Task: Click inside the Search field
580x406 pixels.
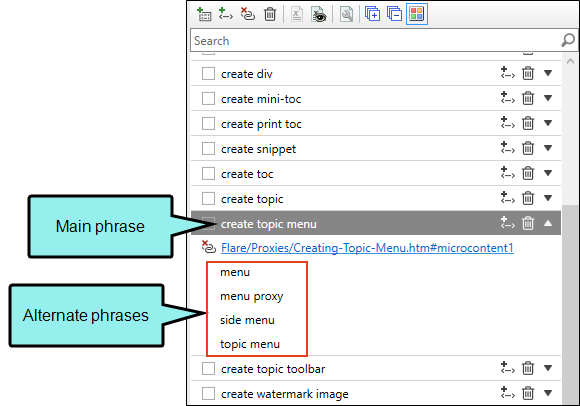Action: (x=384, y=40)
